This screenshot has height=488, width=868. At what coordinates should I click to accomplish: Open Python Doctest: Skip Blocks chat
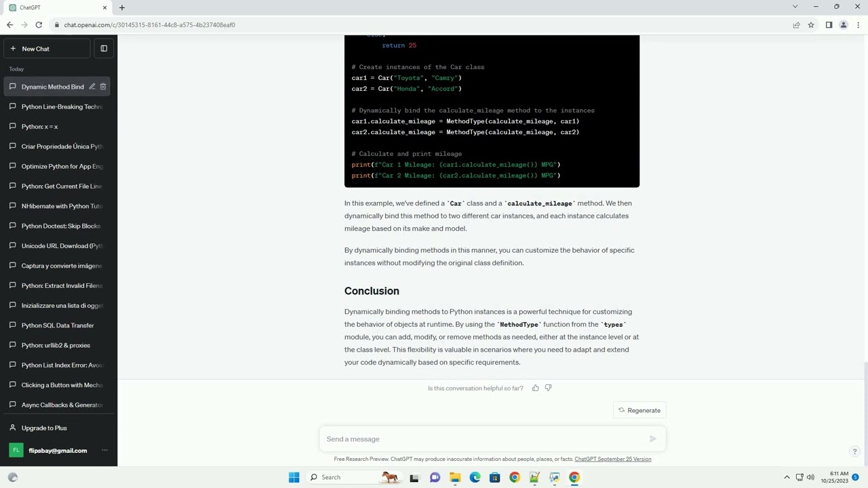58,226
